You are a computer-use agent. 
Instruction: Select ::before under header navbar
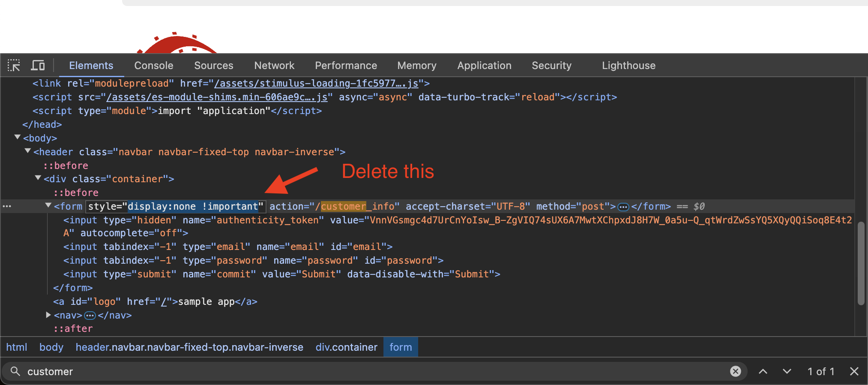tap(66, 165)
